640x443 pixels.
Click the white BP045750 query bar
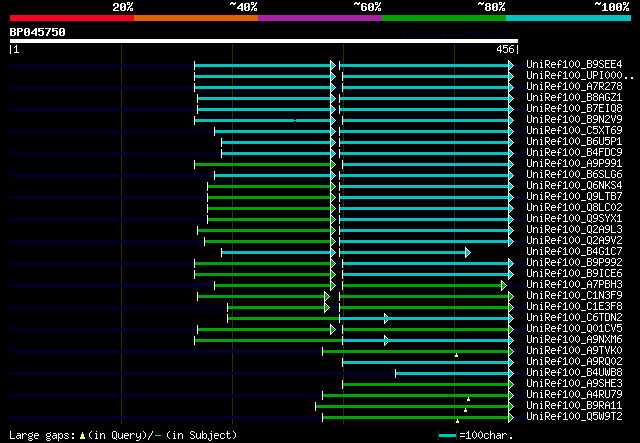pyautogui.click(x=264, y=41)
